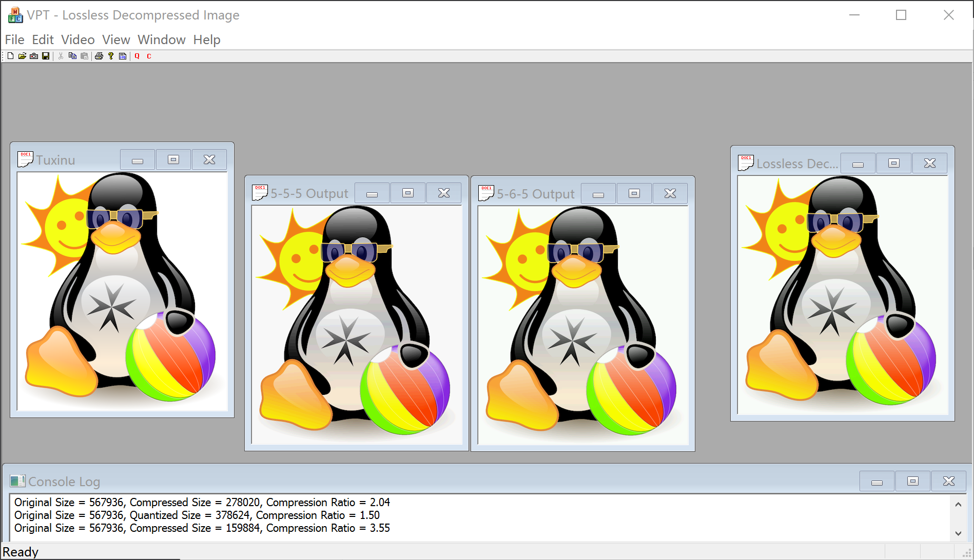974x560 pixels.
Task: Click the Console Log title text
Action: pos(64,482)
